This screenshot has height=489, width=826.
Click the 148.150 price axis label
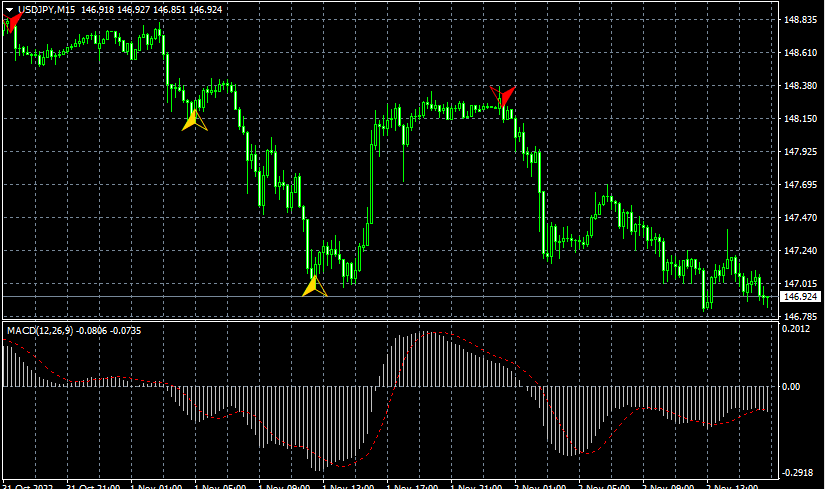(x=799, y=119)
